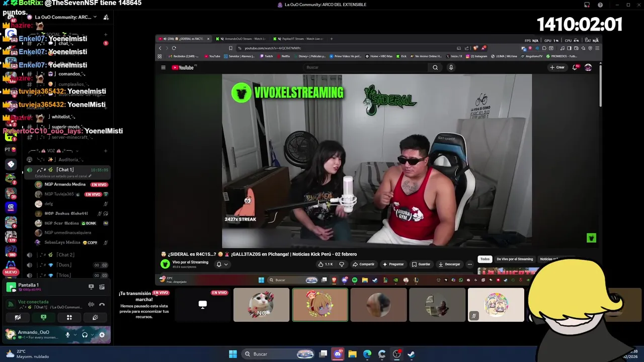Click YouTube voice search microphone
This screenshot has height=362, width=644.
pyautogui.click(x=451, y=67)
